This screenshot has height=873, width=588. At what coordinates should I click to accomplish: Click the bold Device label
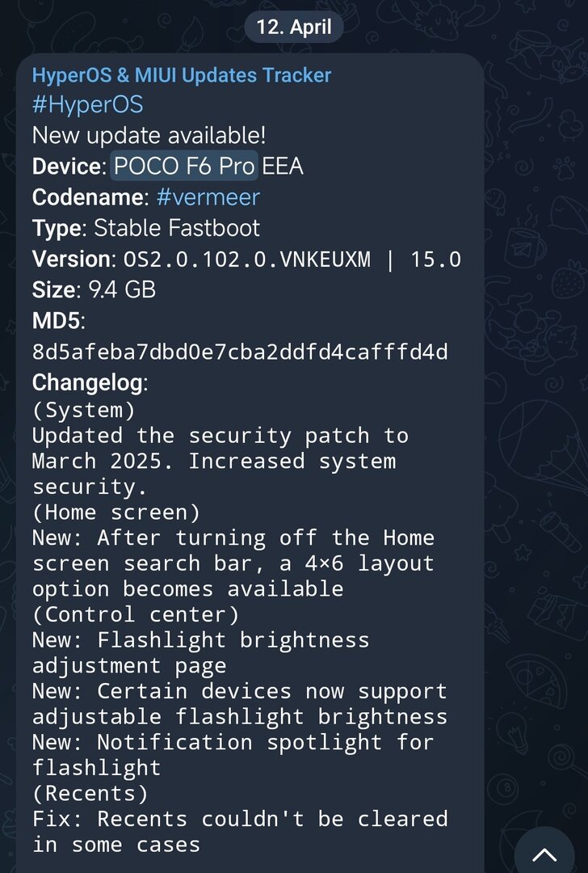point(66,167)
